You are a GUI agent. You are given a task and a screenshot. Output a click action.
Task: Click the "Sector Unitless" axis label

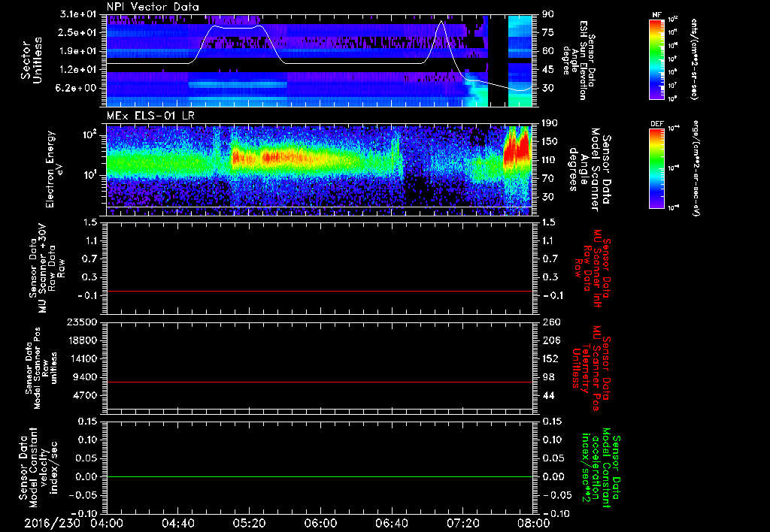(32, 60)
